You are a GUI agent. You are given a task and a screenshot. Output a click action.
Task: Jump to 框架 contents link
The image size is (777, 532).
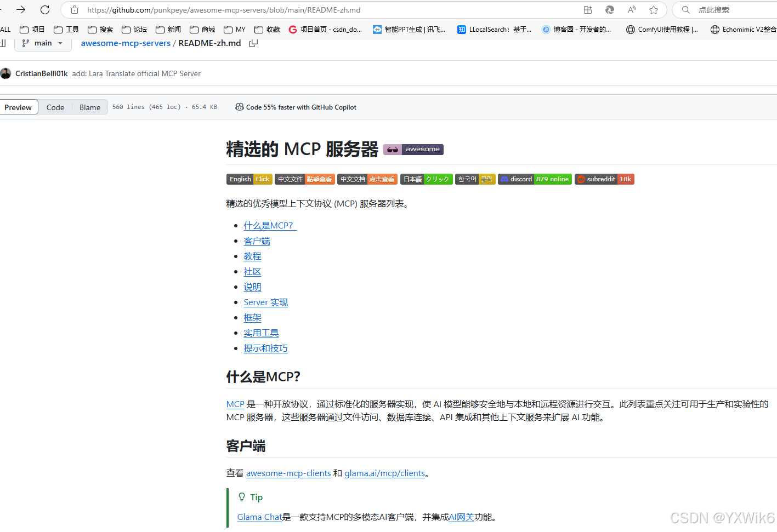[x=253, y=318]
